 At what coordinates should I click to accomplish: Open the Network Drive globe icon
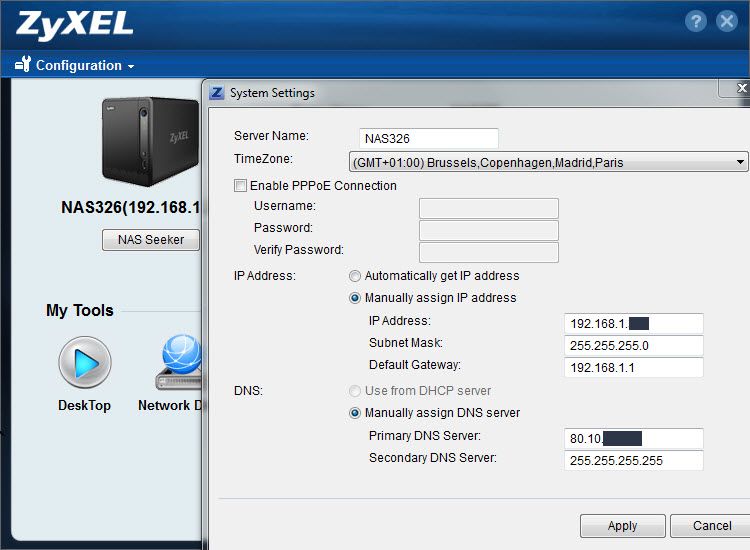[180, 362]
